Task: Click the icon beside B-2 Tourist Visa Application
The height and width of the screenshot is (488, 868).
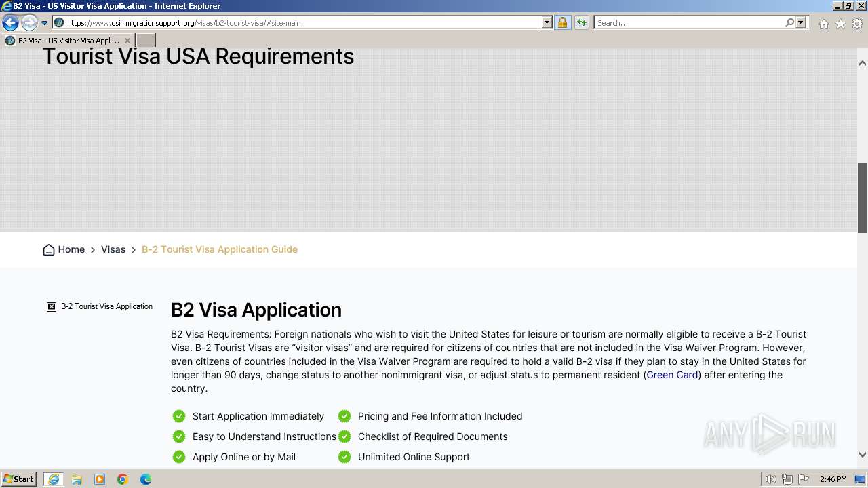Action: 52,307
